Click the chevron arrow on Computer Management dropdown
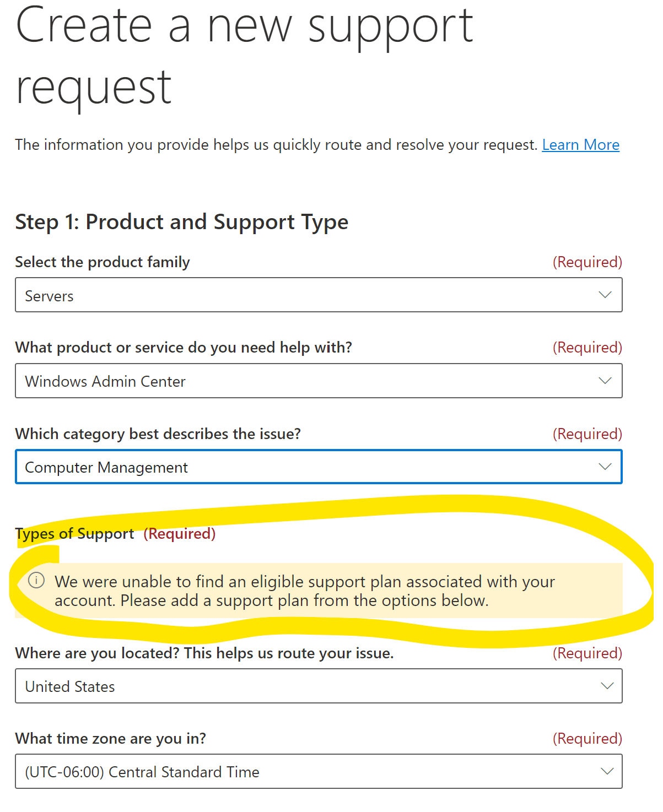This screenshot has height=812, width=663. coord(605,467)
